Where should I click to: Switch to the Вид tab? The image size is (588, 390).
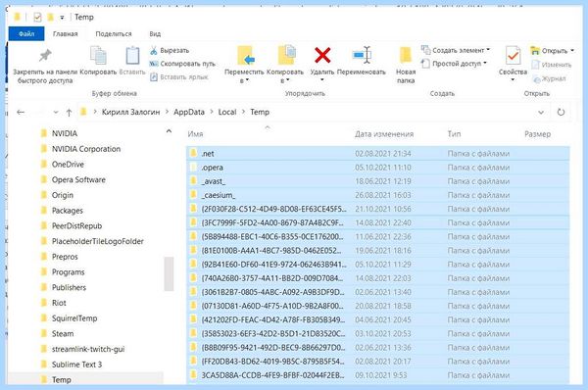click(x=155, y=33)
